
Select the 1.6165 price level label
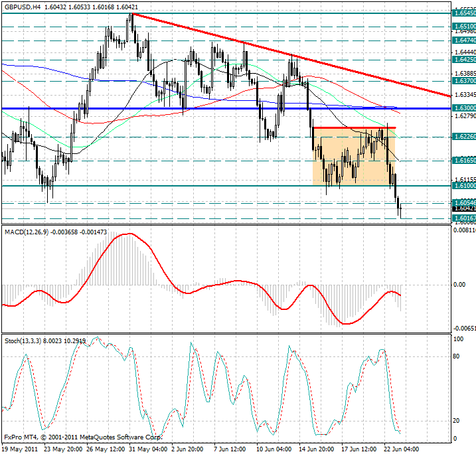(x=463, y=161)
